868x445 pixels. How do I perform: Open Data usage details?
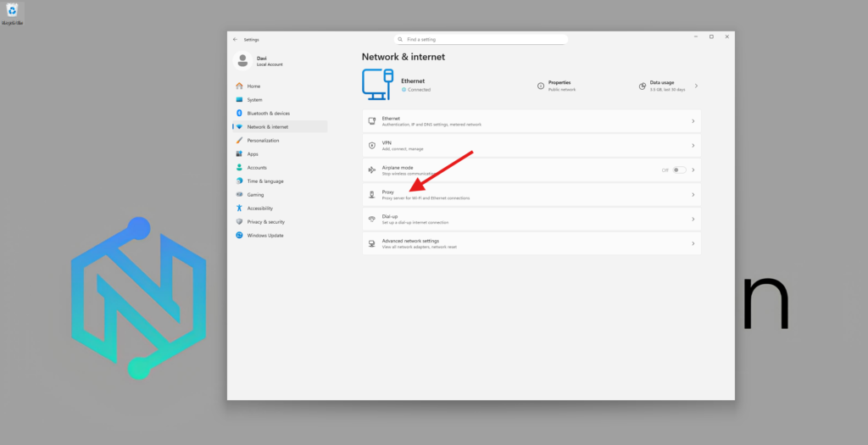[x=668, y=86]
